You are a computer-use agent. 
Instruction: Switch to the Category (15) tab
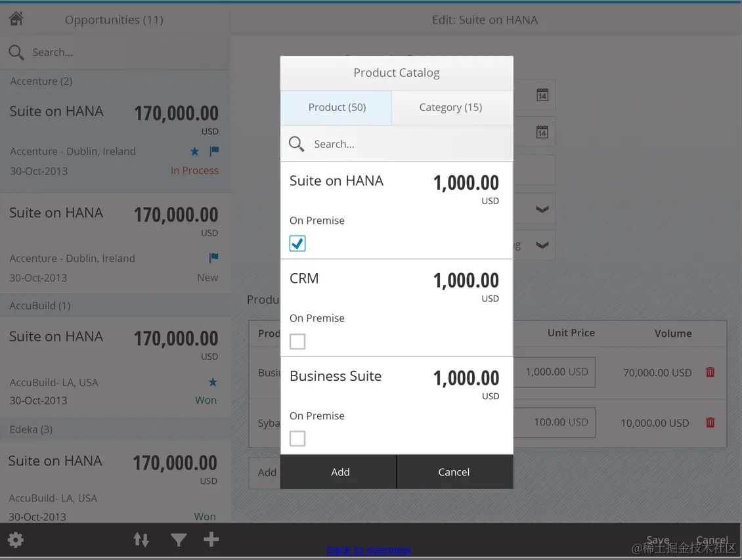(452, 108)
